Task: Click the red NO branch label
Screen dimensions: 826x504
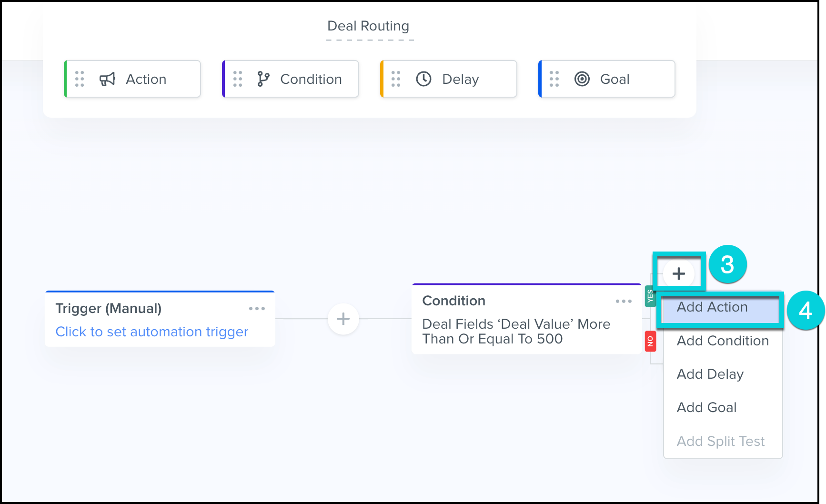Action: (x=650, y=341)
